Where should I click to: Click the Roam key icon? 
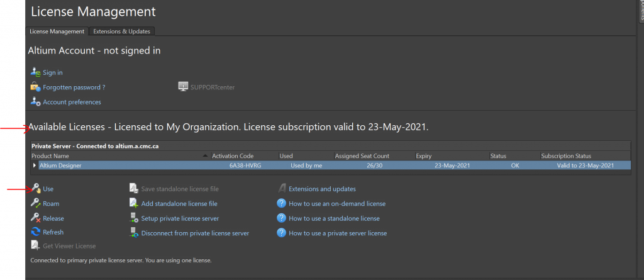[36, 203]
